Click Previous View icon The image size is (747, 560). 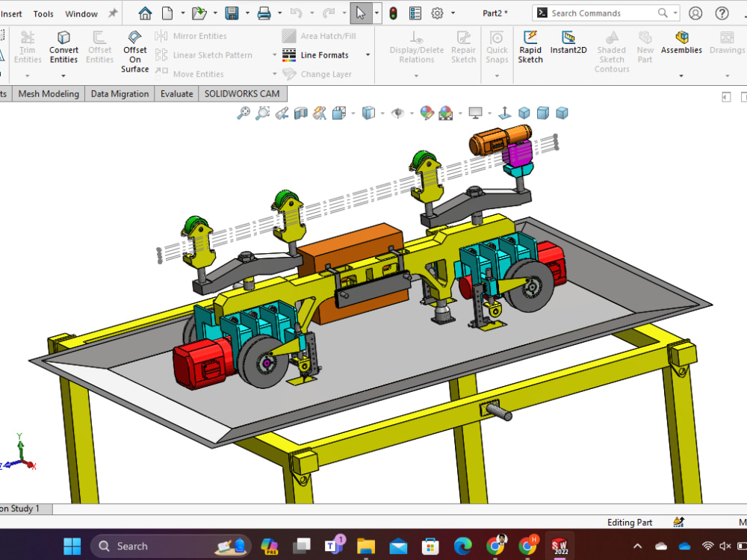pyautogui.click(x=282, y=113)
